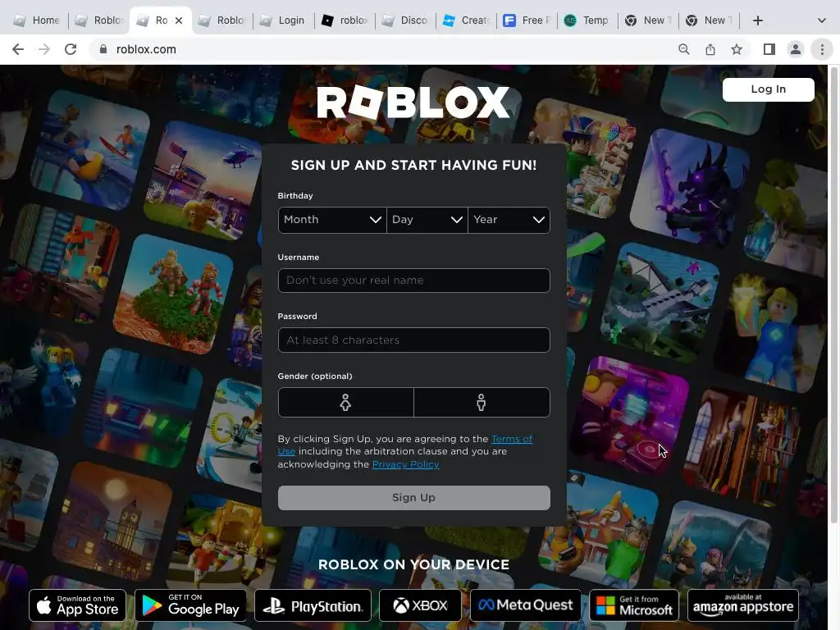Screen dimensions: 840x630
Task: Switch to the Login tab
Action: [x=283, y=21]
